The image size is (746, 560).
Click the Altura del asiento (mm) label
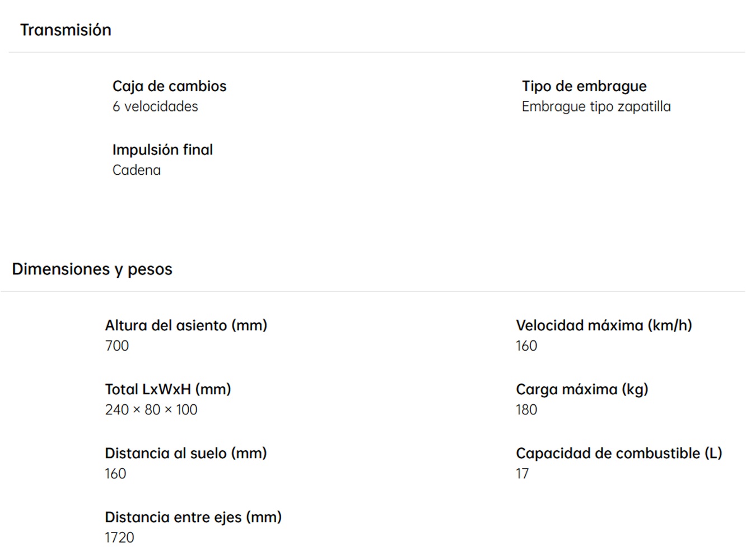[x=186, y=325]
